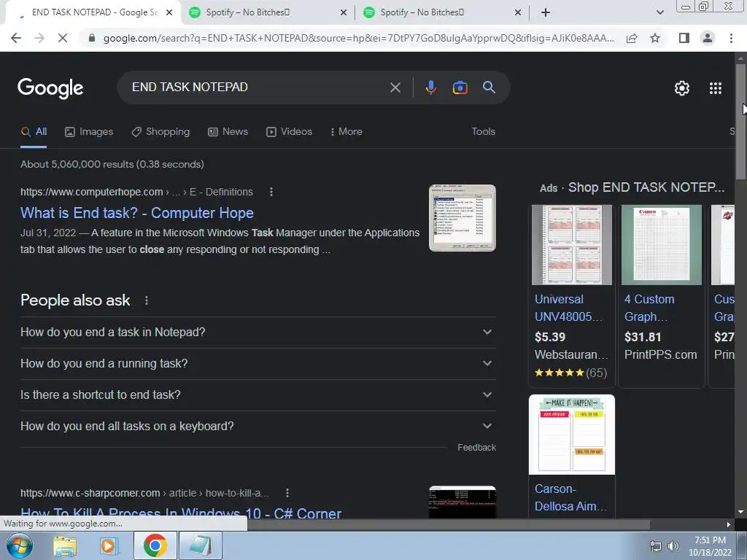Open options for the c-sharpcorner result
Viewport: 747px width, 560px height.
(x=287, y=493)
